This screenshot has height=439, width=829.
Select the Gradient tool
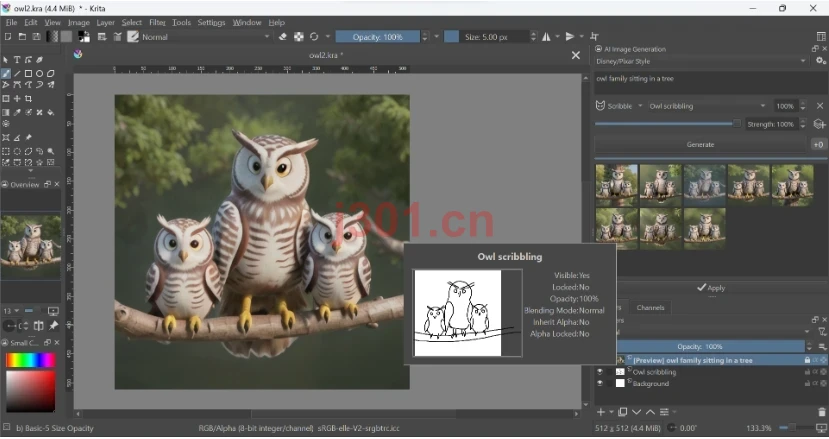(6, 112)
